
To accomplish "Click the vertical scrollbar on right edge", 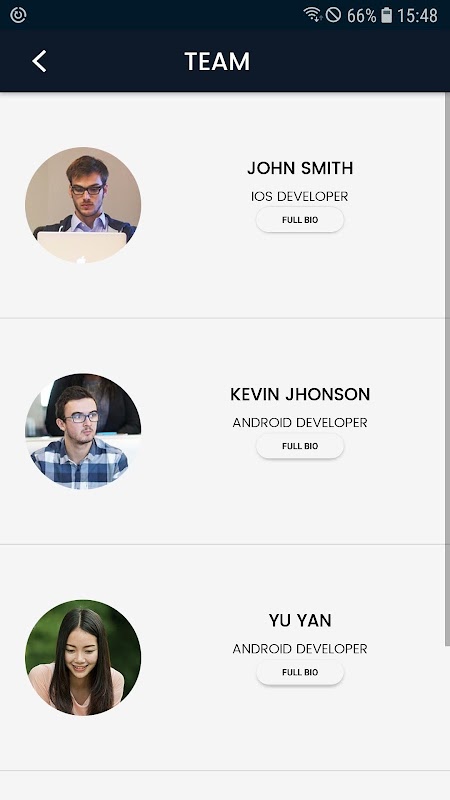I will click(447, 368).
